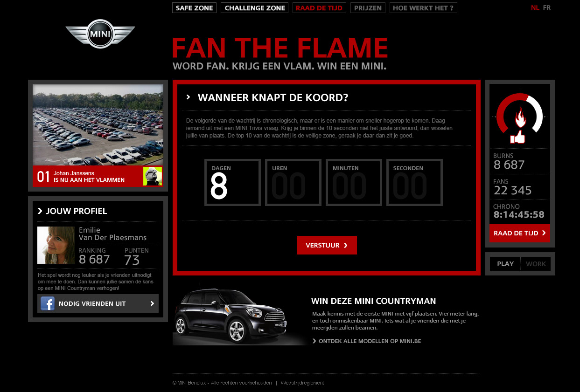Open the Challenge Zone tab

[255, 8]
